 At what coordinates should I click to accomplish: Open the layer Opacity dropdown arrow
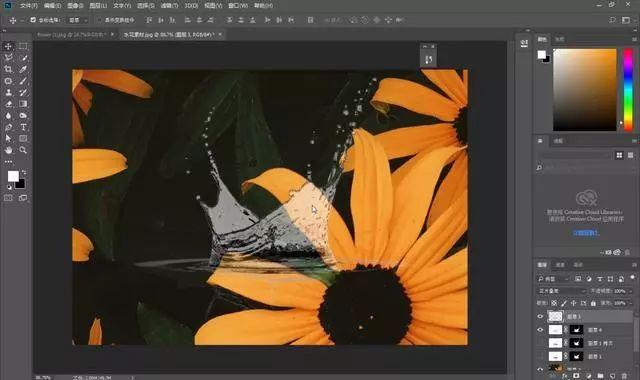[x=630, y=291]
